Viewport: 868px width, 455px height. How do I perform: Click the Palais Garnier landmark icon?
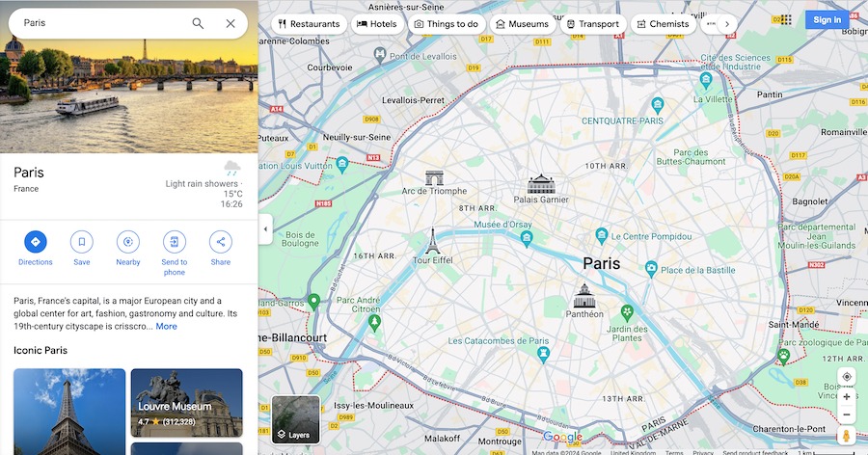pyautogui.click(x=541, y=184)
